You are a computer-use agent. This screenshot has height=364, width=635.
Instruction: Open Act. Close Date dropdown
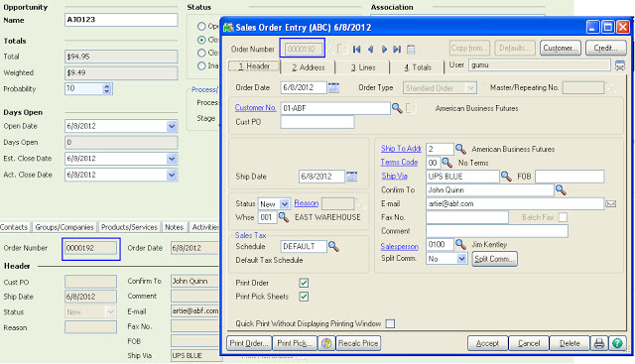click(172, 175)
